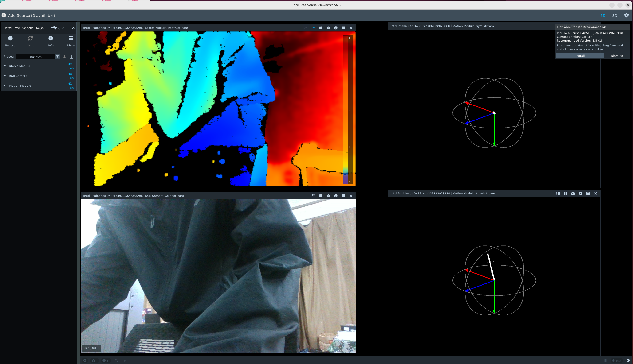Remove the Intel RealSense D435I device

pos(73,28)
